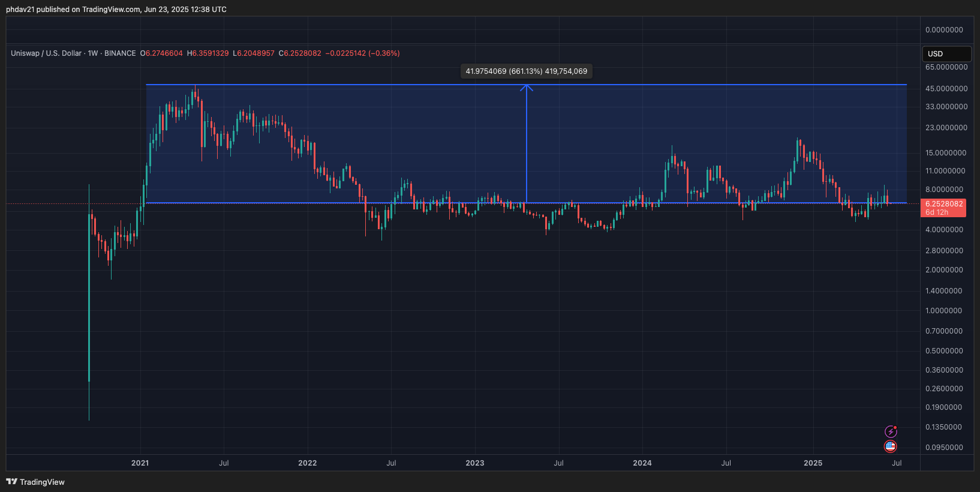This screenshot has width=980, height=492.
Task: Click the US flag economic event icon
Action: pyautogui.click(x=891, y=446)
